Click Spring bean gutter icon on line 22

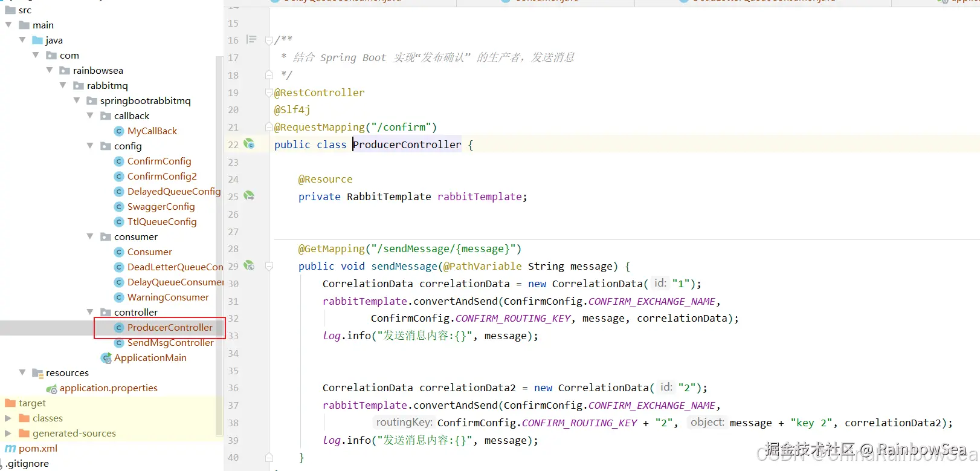click(x=249, y=144)
